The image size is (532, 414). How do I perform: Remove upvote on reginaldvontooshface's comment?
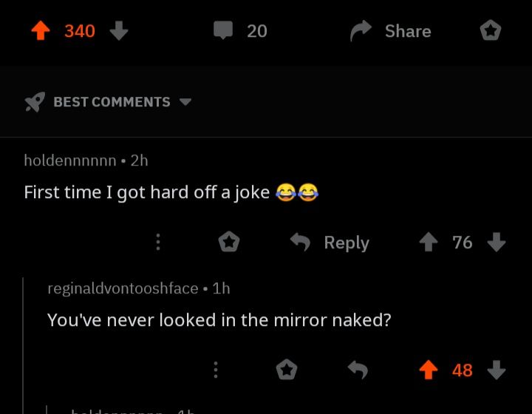pos(428,370)
